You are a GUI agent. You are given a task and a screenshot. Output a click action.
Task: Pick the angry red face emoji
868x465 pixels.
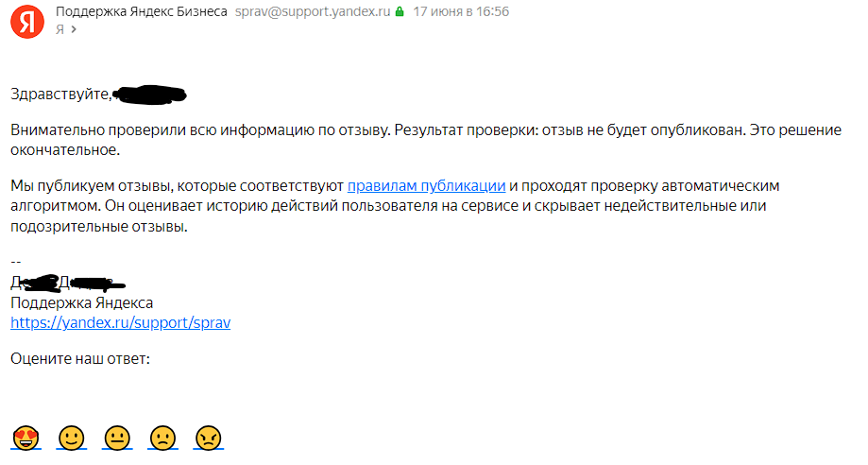[x=208, y=438]
